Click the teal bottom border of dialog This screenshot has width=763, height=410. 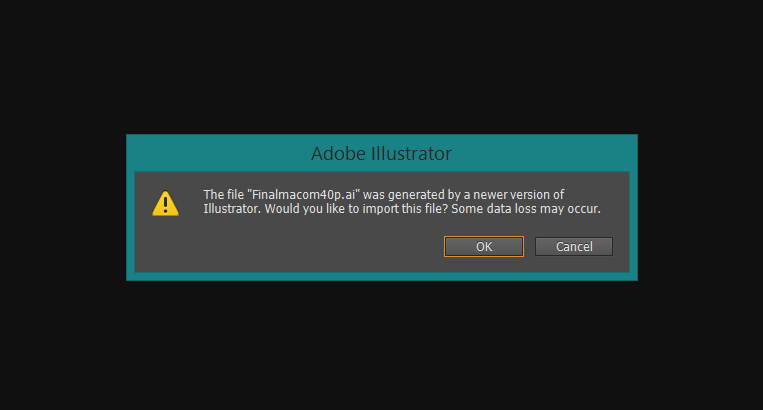coord(381,276)
